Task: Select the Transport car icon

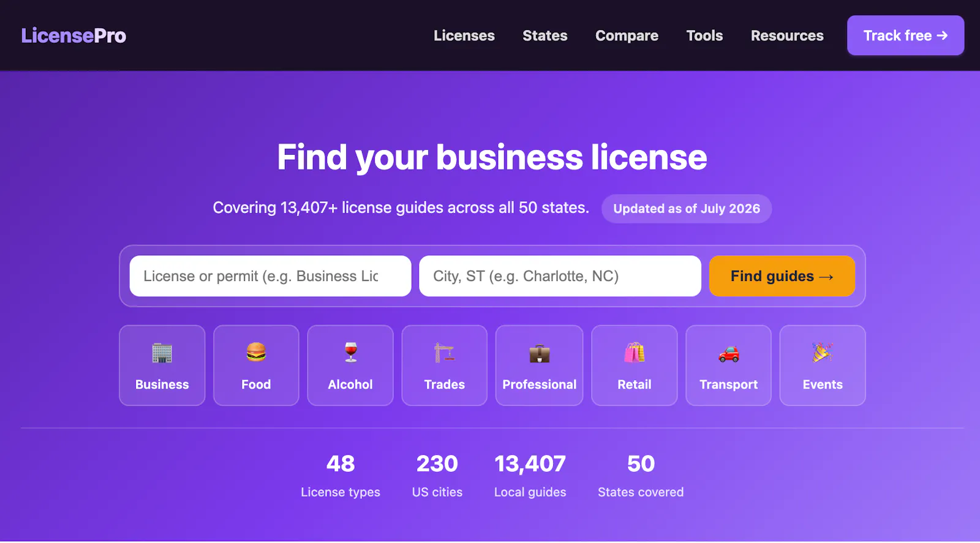Action: [728, 353]
